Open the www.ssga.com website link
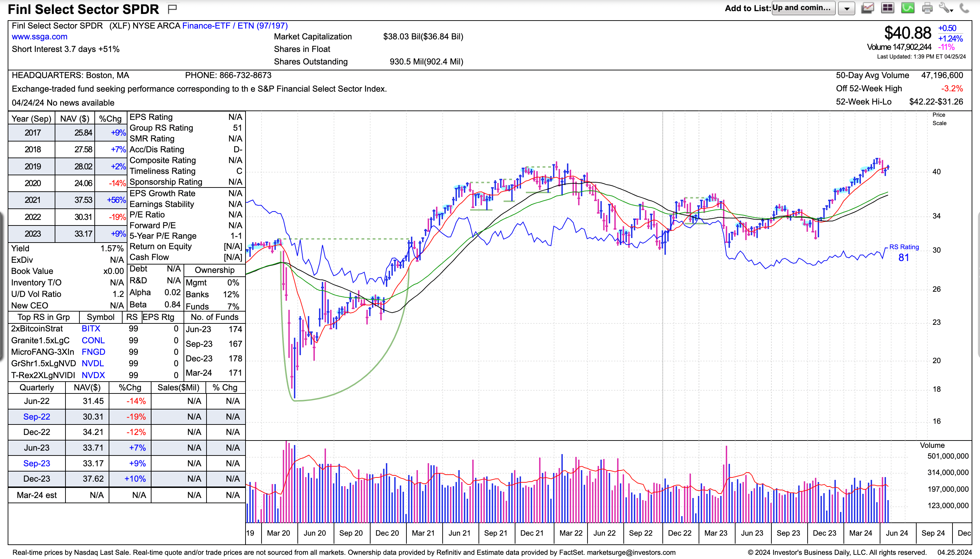This screenshot has height=559, width=980. point(39,37)
